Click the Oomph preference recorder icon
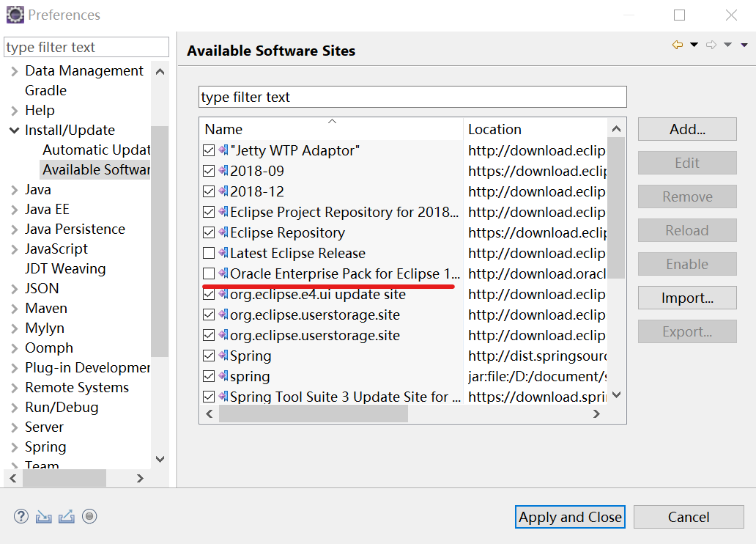 [89, 516]
